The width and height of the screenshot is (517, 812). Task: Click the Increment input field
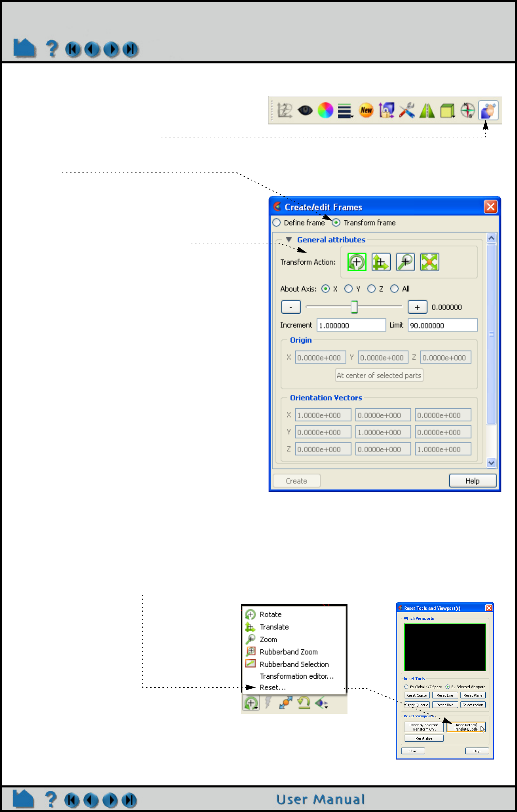pos(351,325)
